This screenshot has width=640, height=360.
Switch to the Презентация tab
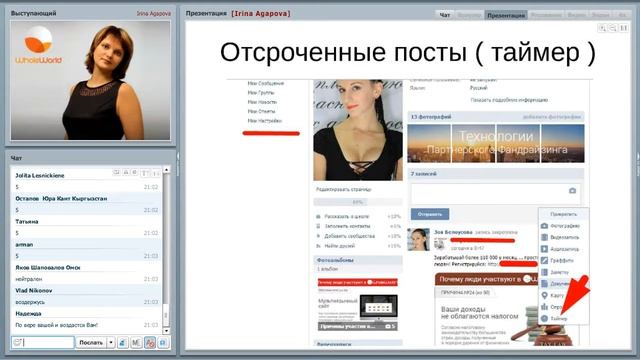click(x=506, y=15)
